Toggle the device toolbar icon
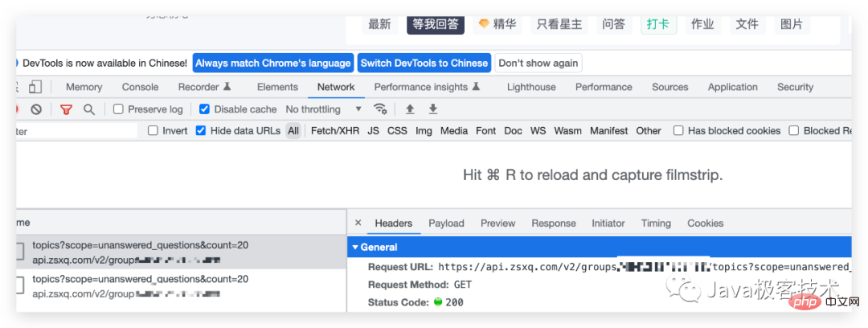The height and width of the screenshot is (328, 868). tap(35, 87)
